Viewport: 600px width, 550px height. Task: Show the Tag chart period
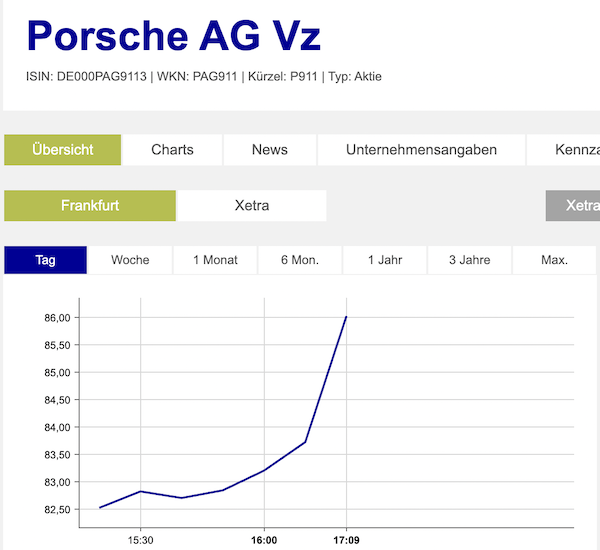pyautogui.click(x=46, y=260)
